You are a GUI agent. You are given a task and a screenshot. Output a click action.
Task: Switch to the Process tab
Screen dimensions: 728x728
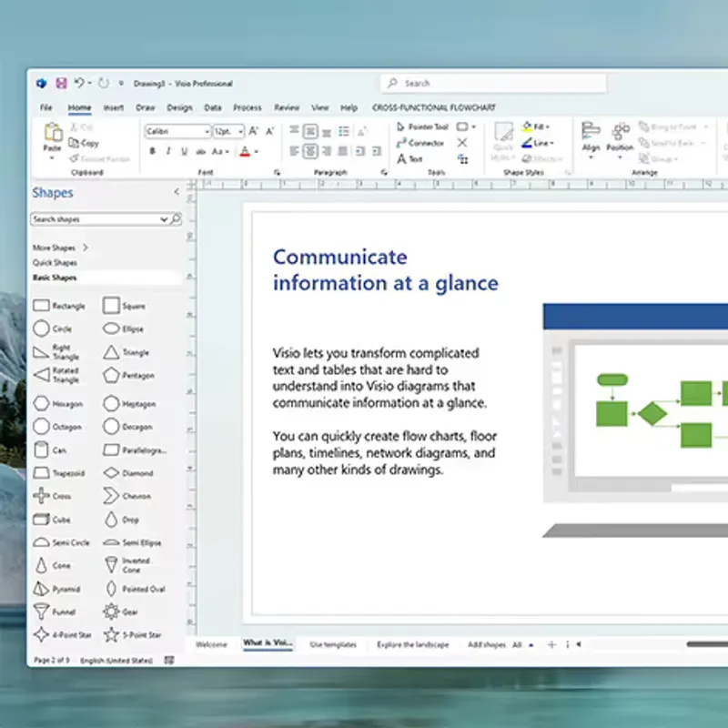[x=247, y=107]
